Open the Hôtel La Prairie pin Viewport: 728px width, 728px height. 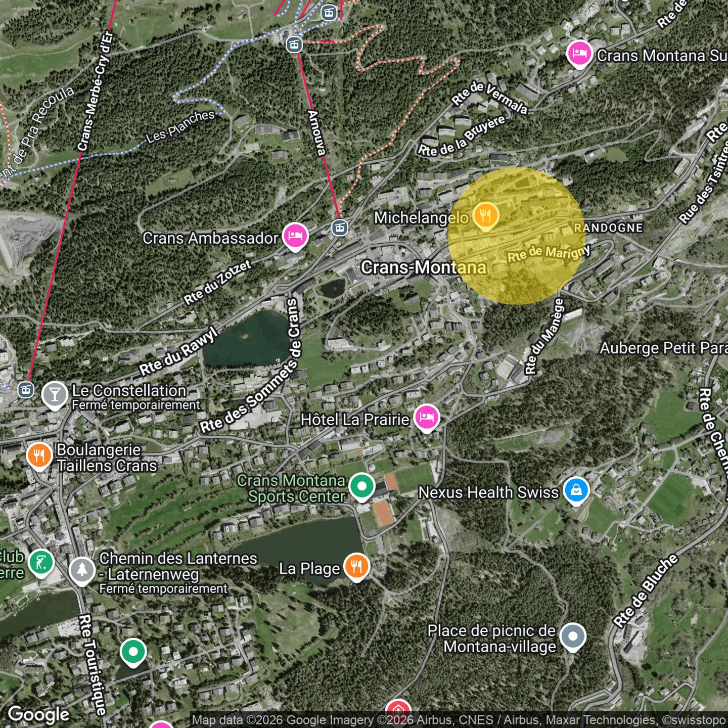[427, 419]
